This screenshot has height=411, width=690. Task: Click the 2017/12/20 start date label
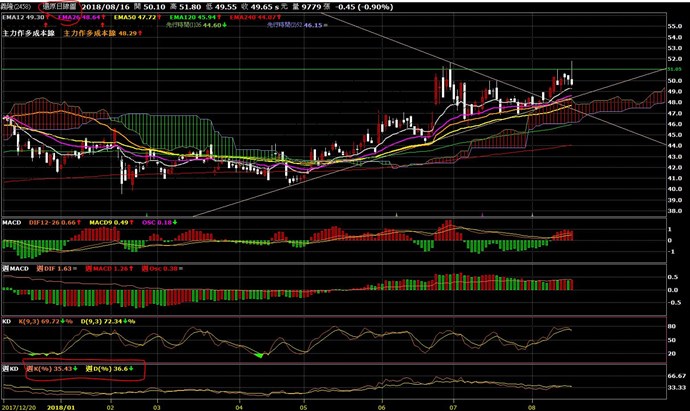click(19, 407)
